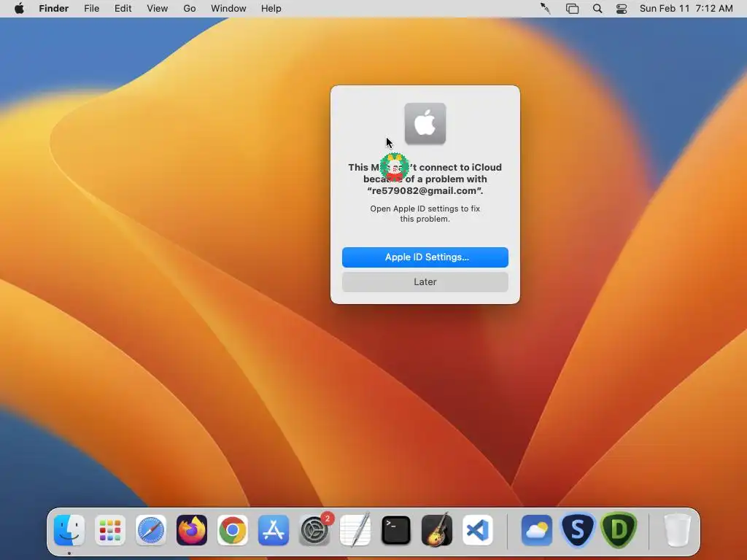Open Finder from the Dock

coord(69,530)
